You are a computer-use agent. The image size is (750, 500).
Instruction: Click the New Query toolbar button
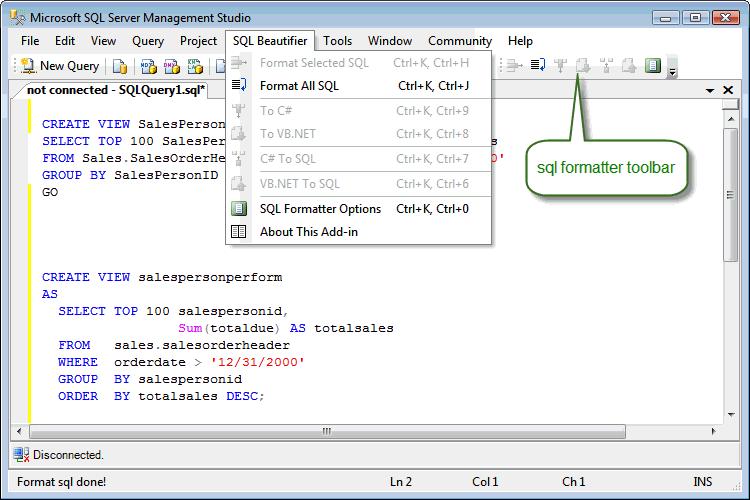coord(60,66)
